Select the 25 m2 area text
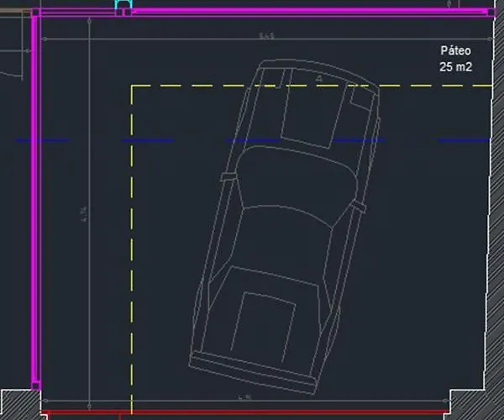Viewport: 504px width, 420px height. coord(456,66)
